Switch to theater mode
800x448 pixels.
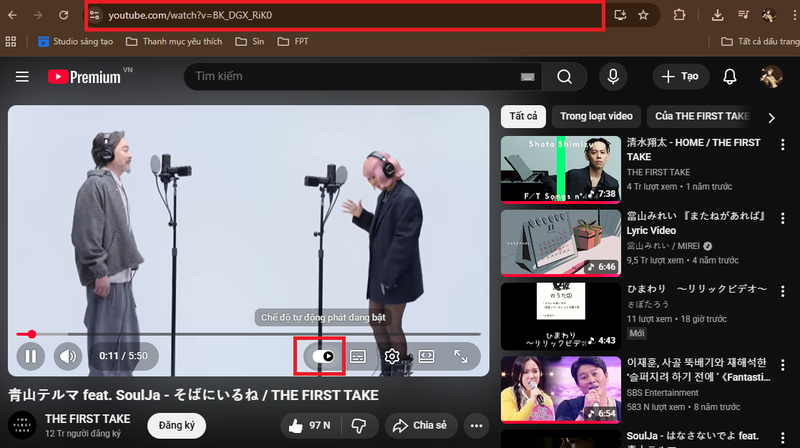tap(427, 356)
